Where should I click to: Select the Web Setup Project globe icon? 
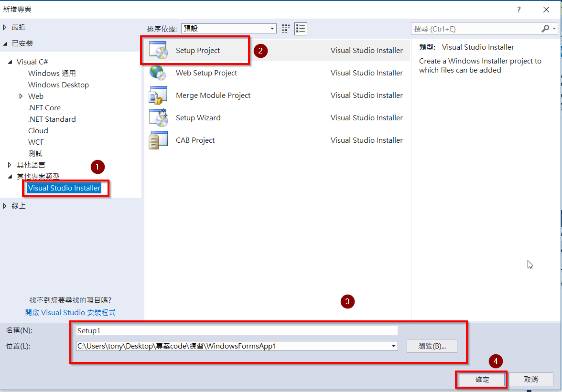pyautogui.click(x=158, y=73)
